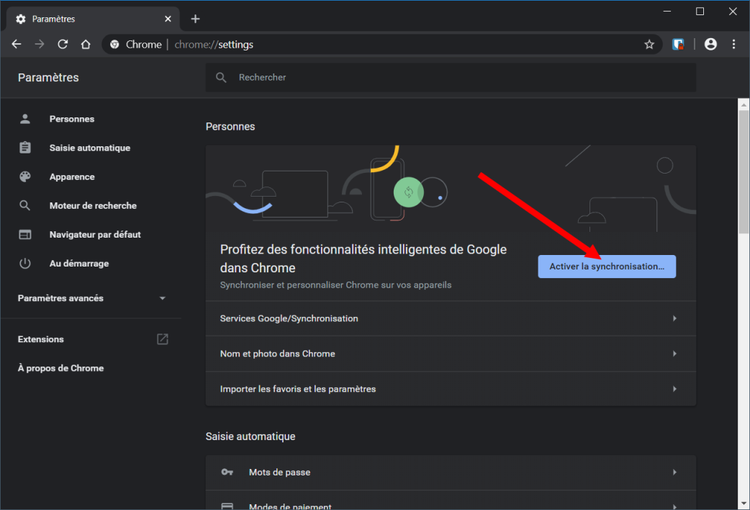This screenshot has width=750, height=510.
Task: Select Moteur de recherche in sidebar
Action: (x=93, y=206)
